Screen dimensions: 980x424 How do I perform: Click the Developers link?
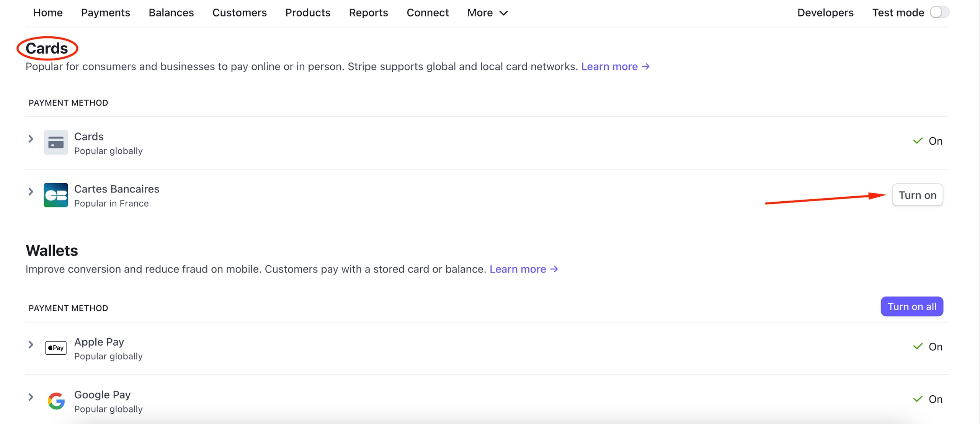click(825, 13)
